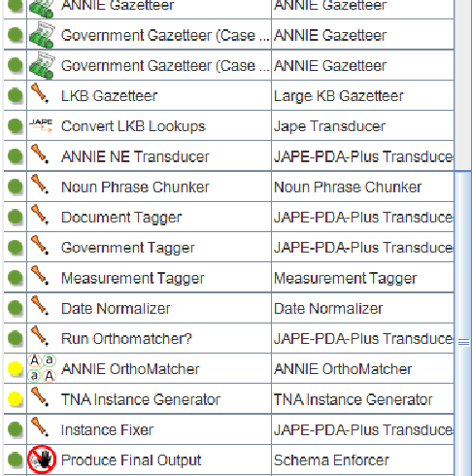Click the Noun Phrase Chunker plugin icon
This screenshot has width=472, height=476.
pos(40,185)
